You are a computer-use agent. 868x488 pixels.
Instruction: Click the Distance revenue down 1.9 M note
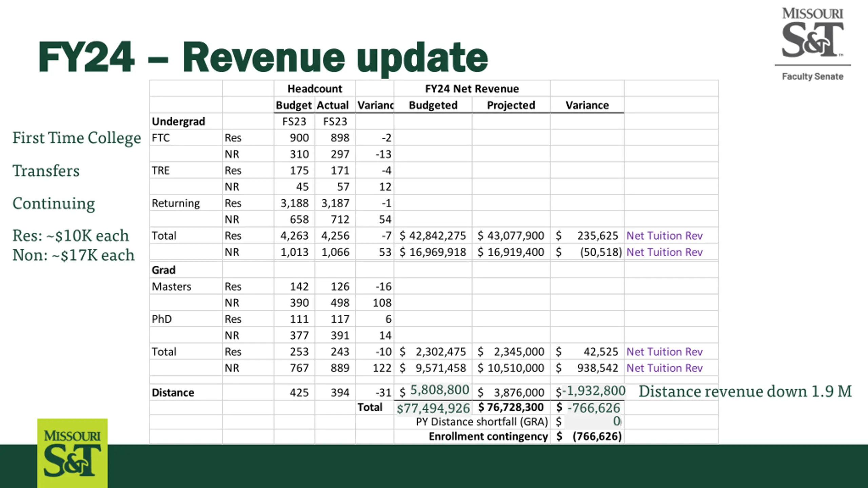click(745, 391)
